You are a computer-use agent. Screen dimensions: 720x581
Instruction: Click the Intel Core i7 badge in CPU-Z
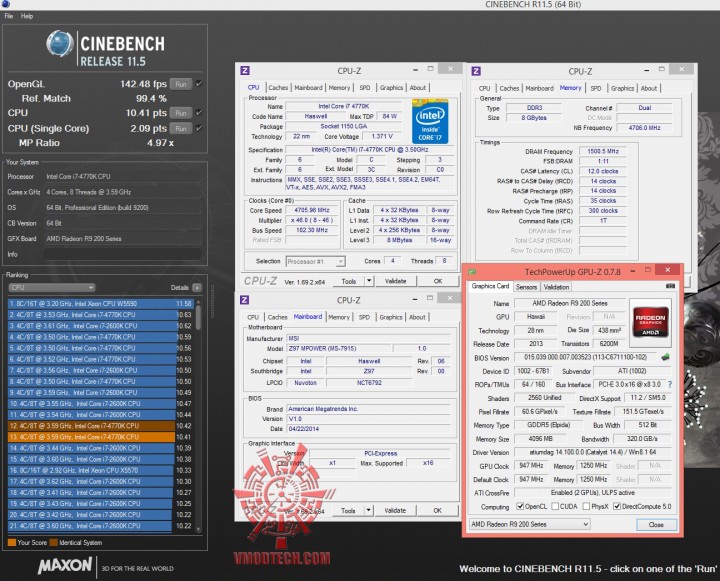tap(430, 121)
